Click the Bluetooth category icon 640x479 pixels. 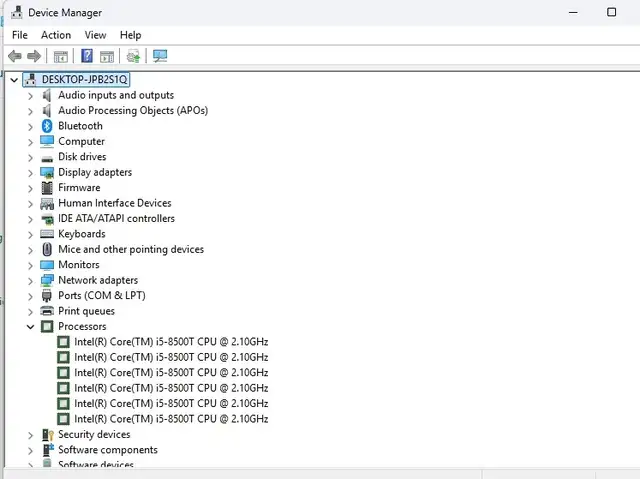[47, 126]
